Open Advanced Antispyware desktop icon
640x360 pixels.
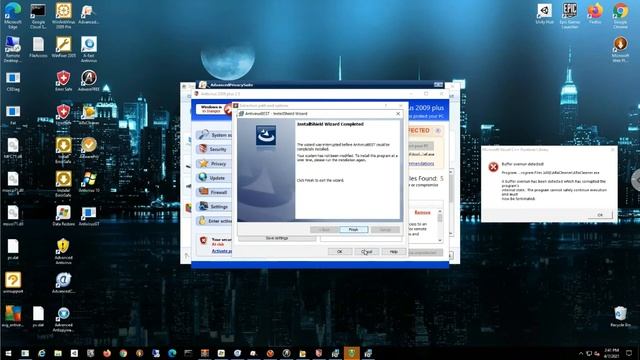63,320
